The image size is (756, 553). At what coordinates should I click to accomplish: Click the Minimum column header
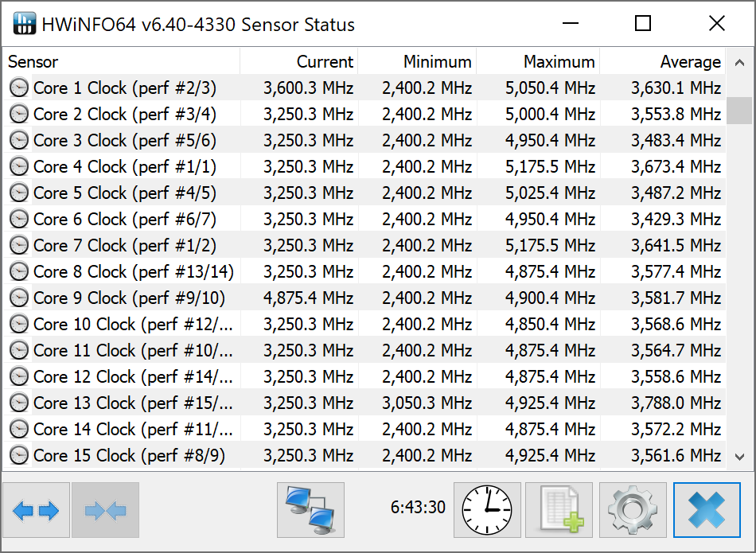click(417, 62)
